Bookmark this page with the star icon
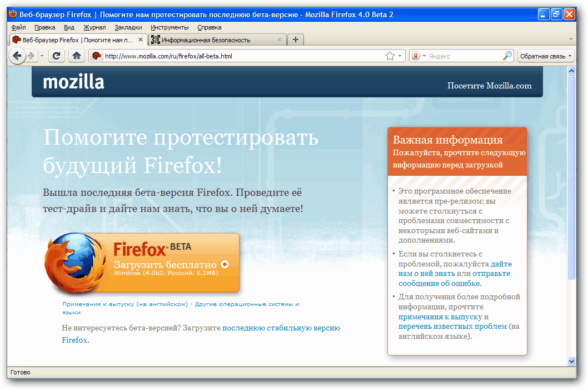The image size is (588, 390). [390, 56]
